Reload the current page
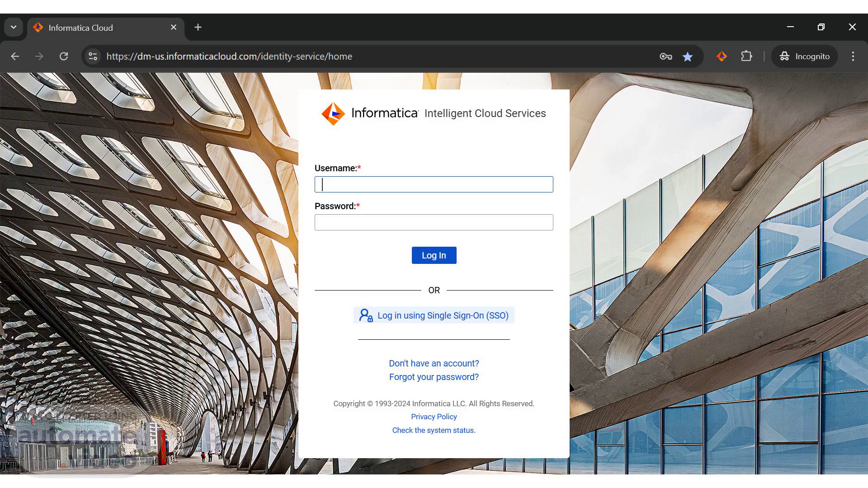Screen dimensions: 868x488 [x=64, y=56]
